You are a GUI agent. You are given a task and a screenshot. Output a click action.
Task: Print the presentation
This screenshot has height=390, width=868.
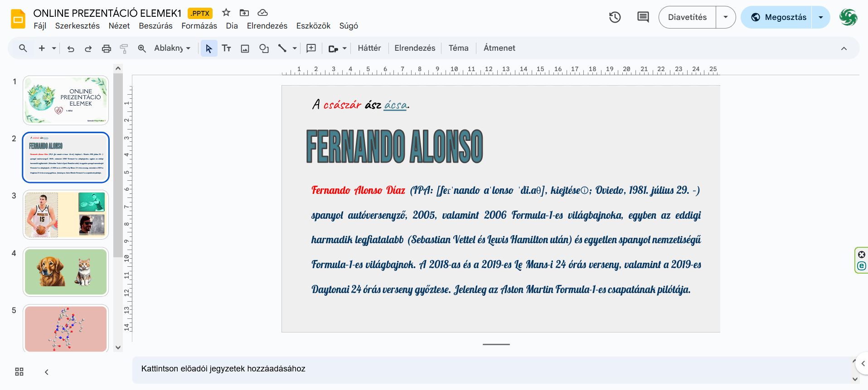(107, 48)
